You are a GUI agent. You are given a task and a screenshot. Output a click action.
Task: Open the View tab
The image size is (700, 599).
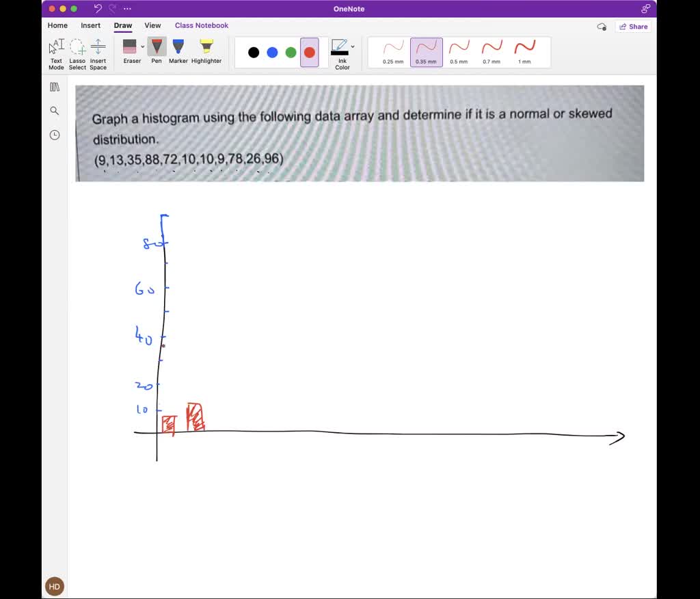(152, 25)
